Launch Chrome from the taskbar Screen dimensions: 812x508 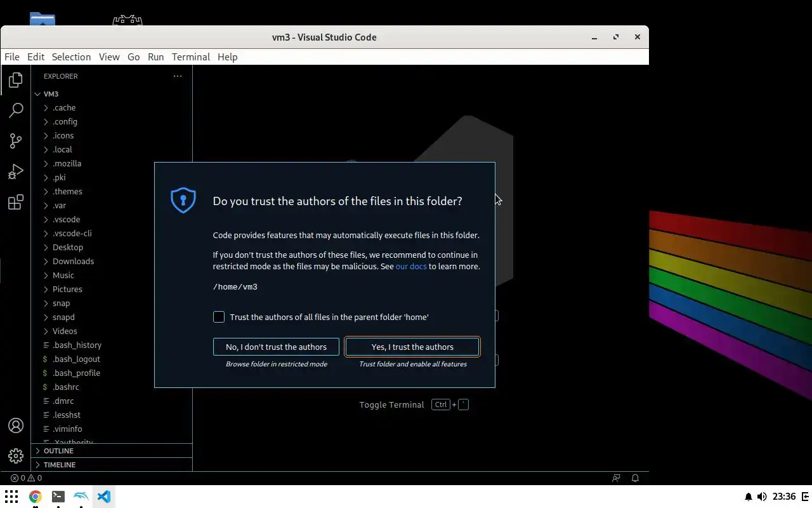click(x=35, y=497)
